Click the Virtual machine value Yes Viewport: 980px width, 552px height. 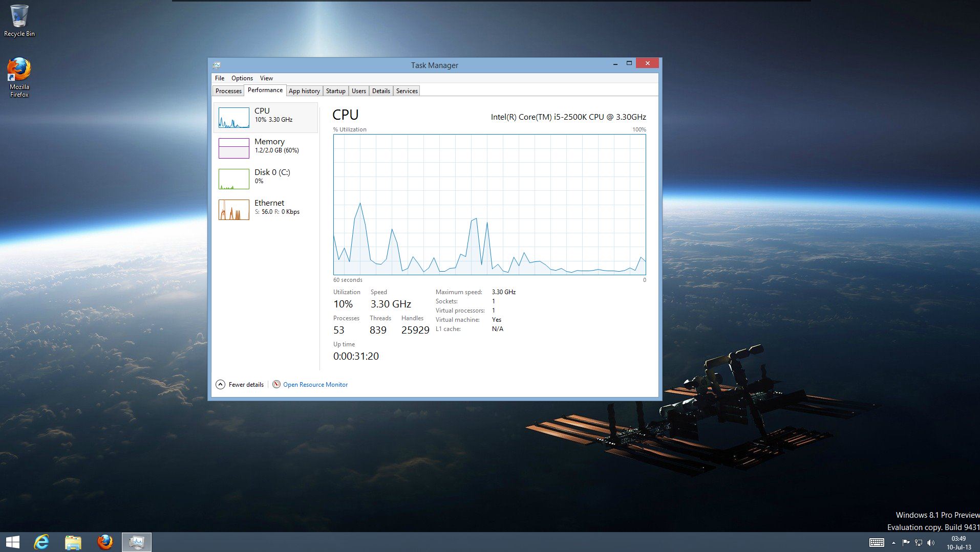coord(497,319)
